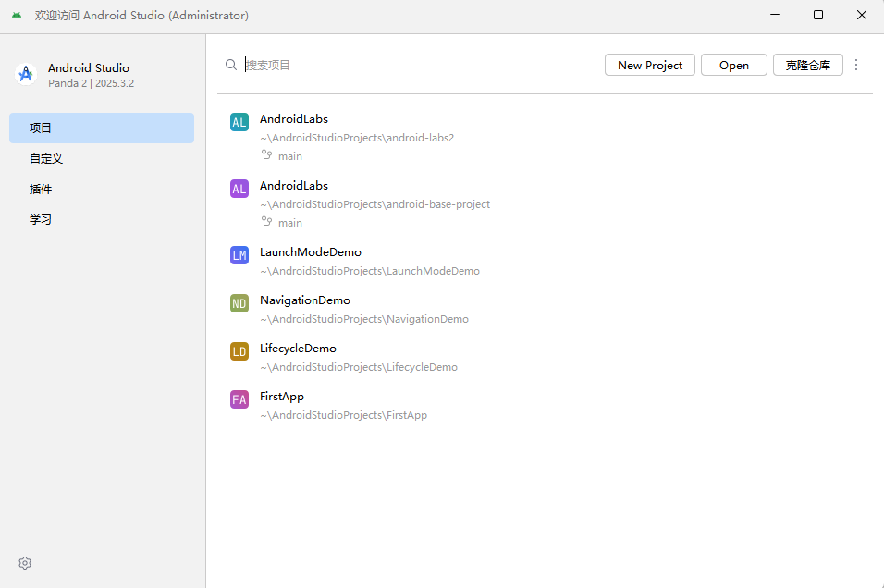This screenshot has height=588, width=884.
Task: Click path ~\AndroidStudioProjects\android-labs2
Action: [x=357, y=138]
